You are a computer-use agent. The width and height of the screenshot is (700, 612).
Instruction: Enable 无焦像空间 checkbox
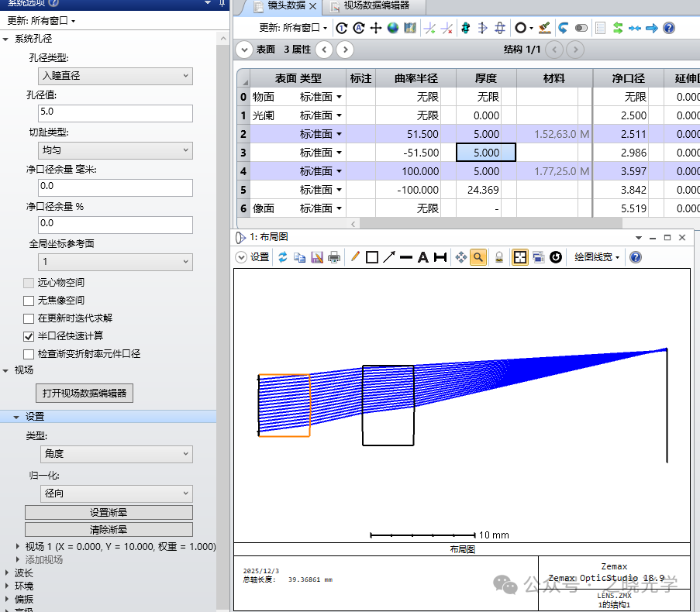pyautogui.click(x=29, y=301)
